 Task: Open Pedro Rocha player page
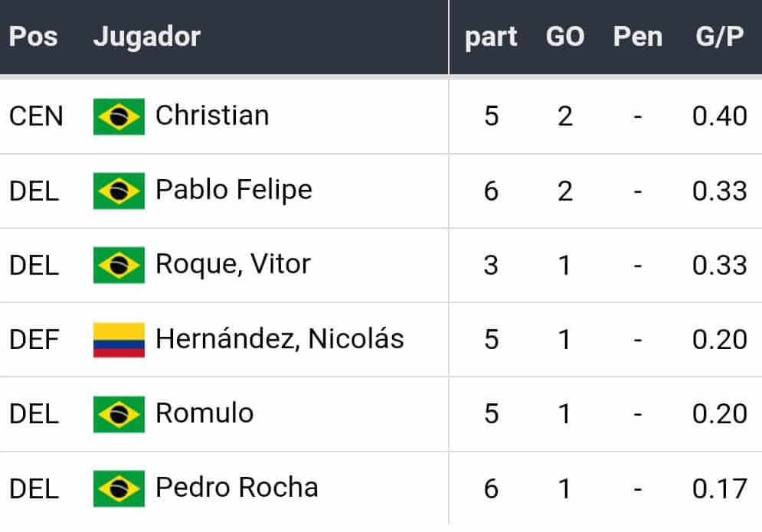click(x=237, y=488)
